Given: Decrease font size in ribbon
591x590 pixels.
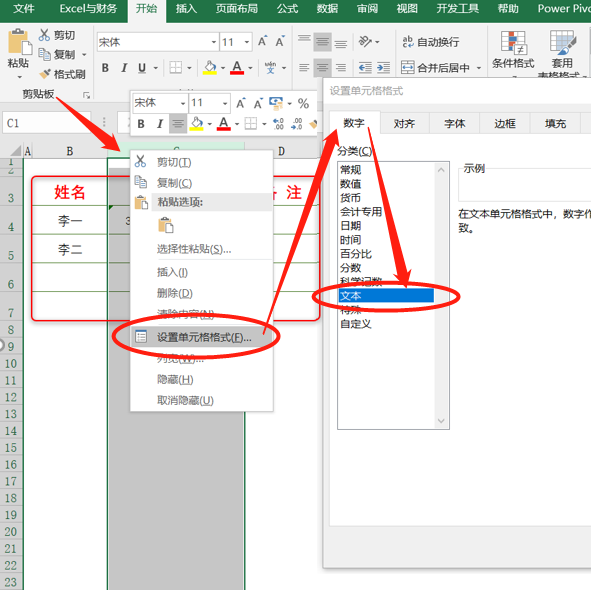Looking at the screenshot, I should click(280, 41).
